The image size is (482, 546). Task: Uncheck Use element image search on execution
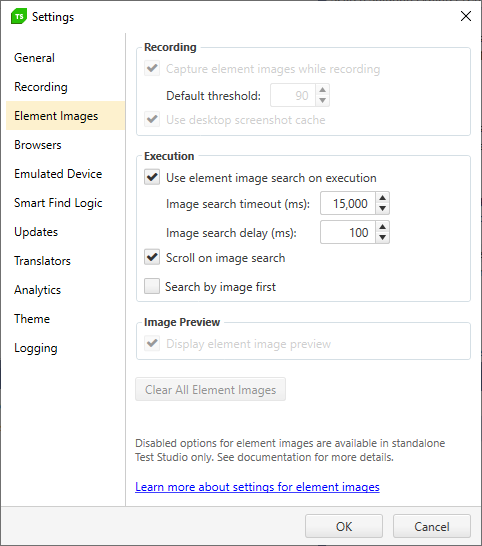click(152, 177)
